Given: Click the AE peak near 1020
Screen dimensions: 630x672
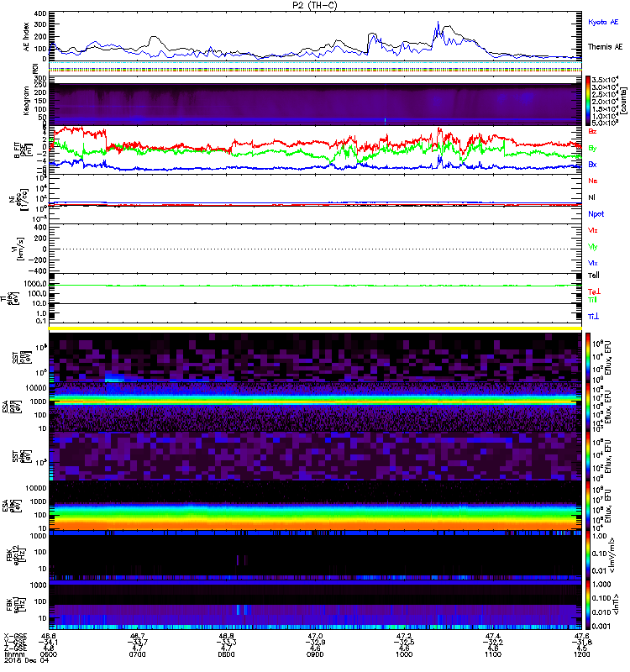Looking at the screenshot, I should tap(438, 23).
